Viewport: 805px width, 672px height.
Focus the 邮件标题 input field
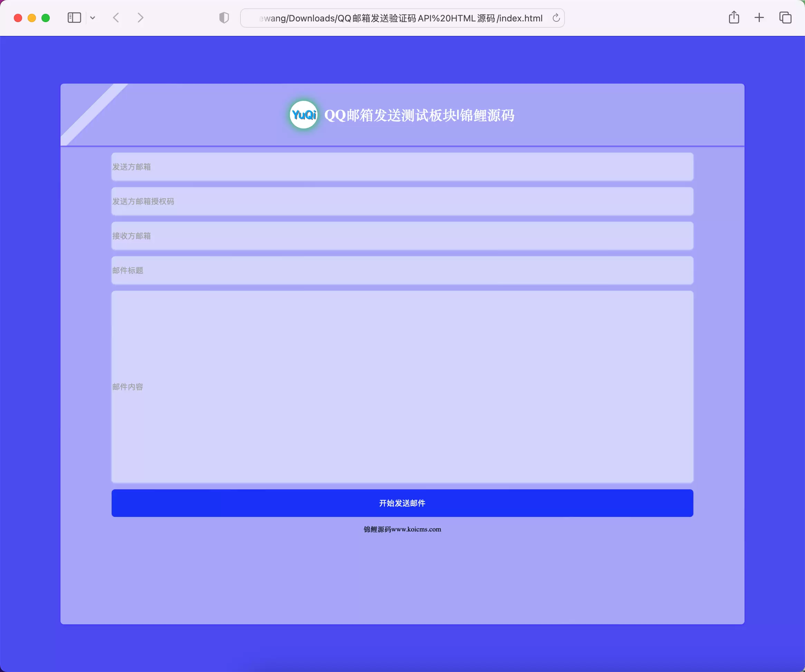coord(402,270)
